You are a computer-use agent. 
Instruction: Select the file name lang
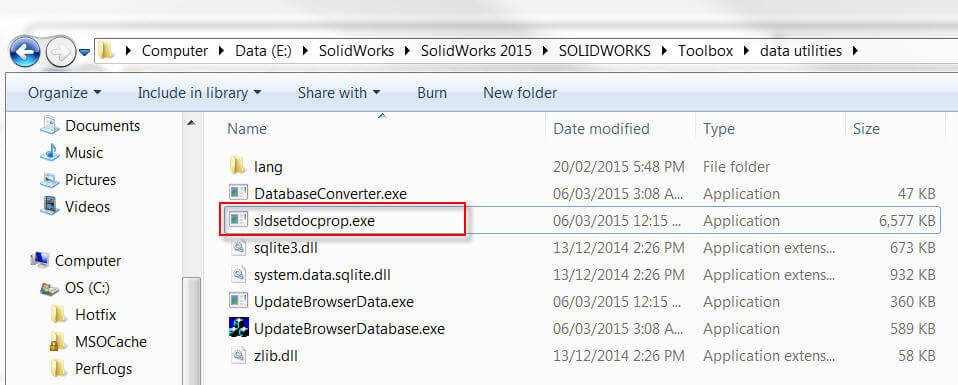coord(268,167)
